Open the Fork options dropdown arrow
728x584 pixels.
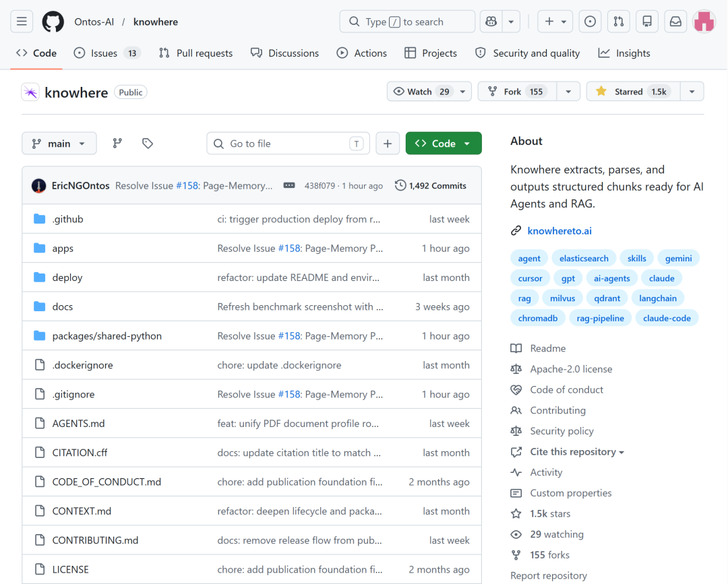pos(568,92)
